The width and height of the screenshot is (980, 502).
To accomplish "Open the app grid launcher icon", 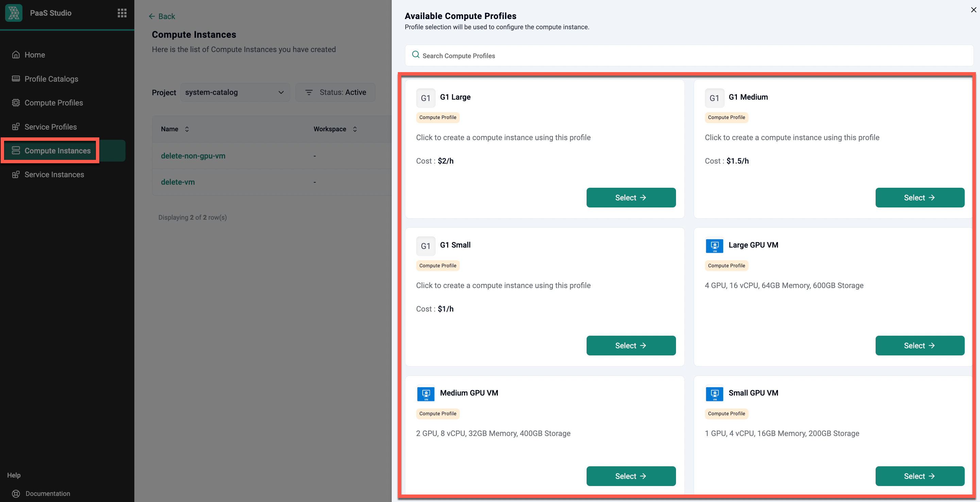I will (x=122, y=13).
